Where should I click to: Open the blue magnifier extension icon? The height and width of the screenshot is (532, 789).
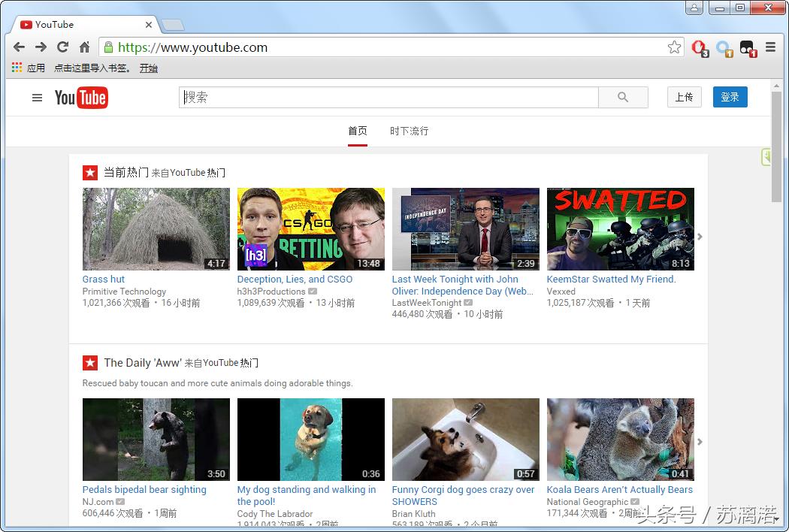724,48
